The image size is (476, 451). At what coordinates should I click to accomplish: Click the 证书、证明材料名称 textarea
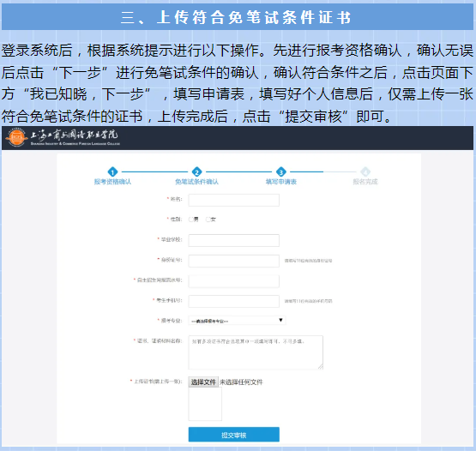(x=256, y=352)
